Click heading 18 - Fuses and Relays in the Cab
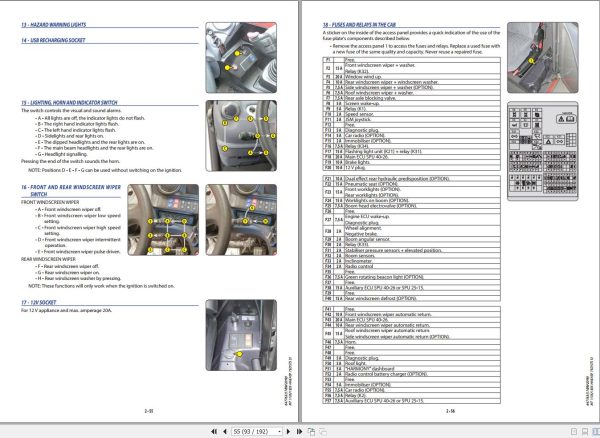 (x=359, y=24)
